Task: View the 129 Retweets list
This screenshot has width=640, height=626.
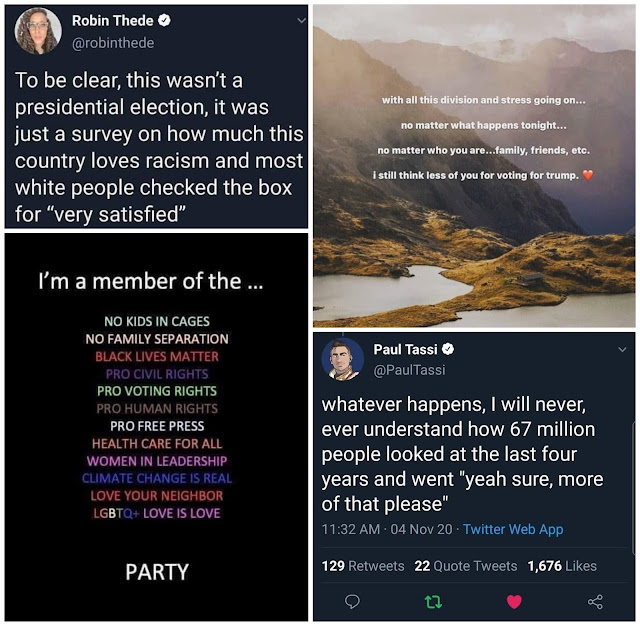Action: coord(363,566)
